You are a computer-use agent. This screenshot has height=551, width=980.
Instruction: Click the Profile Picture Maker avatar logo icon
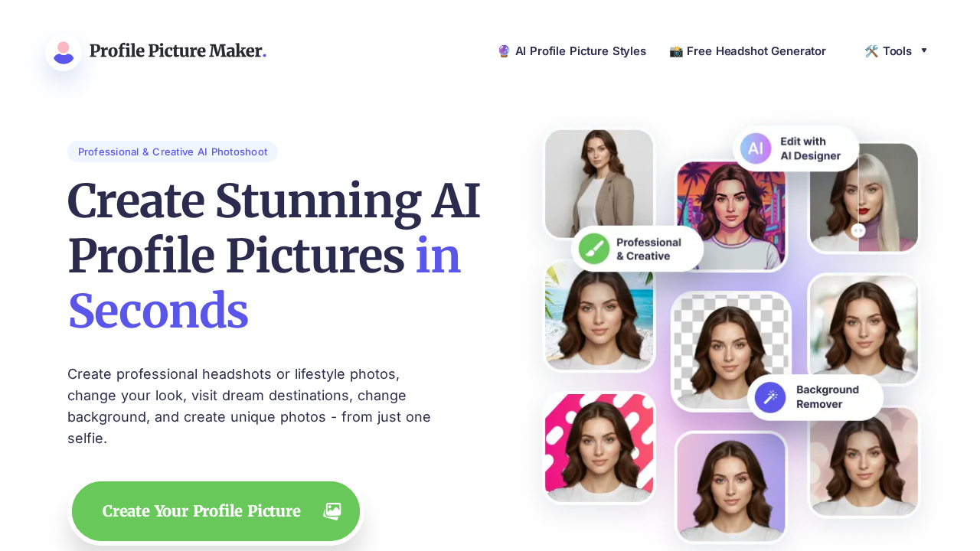pyautogui.click(x=64, y=52)
